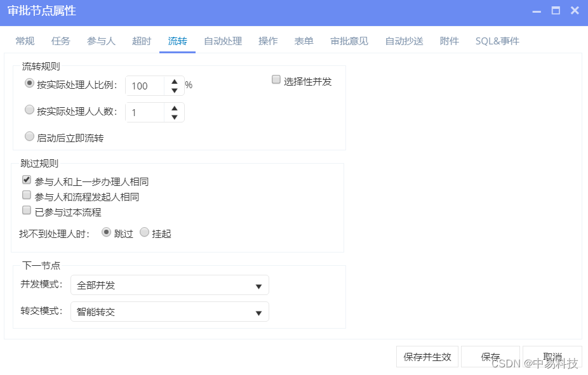
Task: Decrease the handler count value
Action: click(x=175, y=117)
